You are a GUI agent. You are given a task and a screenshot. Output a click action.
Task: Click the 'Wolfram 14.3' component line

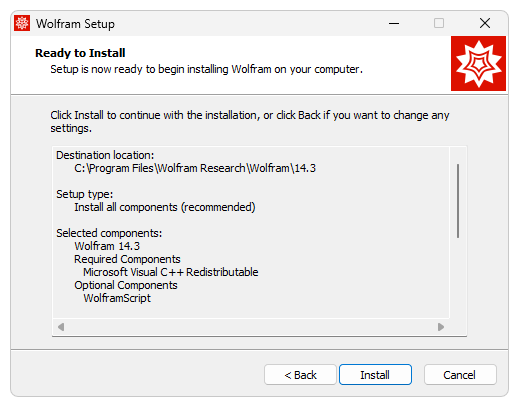coord(107,246)
